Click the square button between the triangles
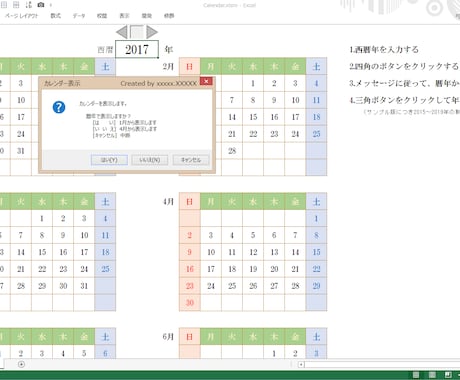The height and width of the screenshot is (380, 460). (x=137, y=32)
